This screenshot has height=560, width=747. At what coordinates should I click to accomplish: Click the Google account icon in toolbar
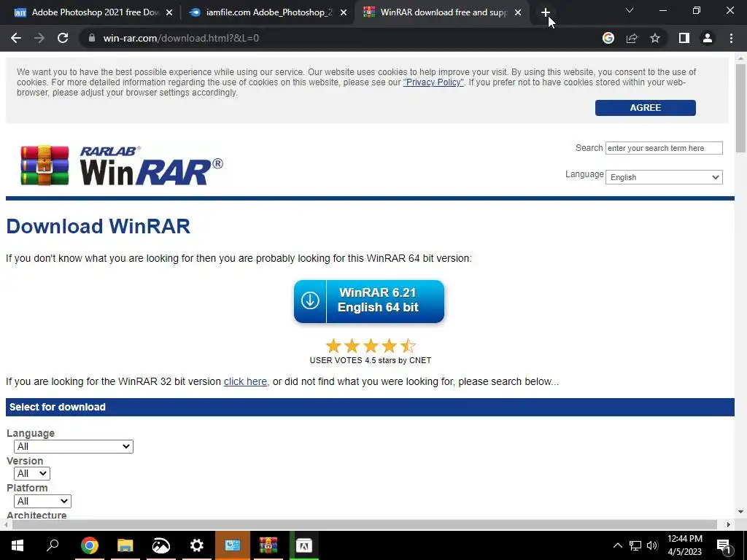tap(608, 38)
